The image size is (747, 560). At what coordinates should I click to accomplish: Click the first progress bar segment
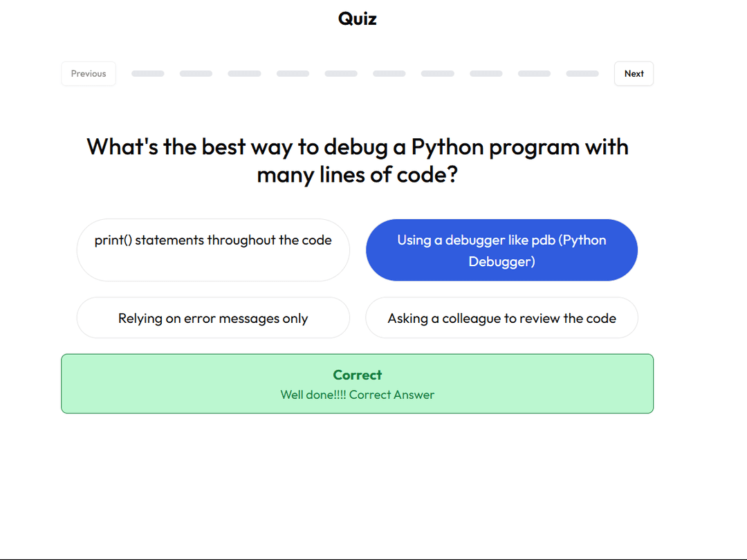148,74
